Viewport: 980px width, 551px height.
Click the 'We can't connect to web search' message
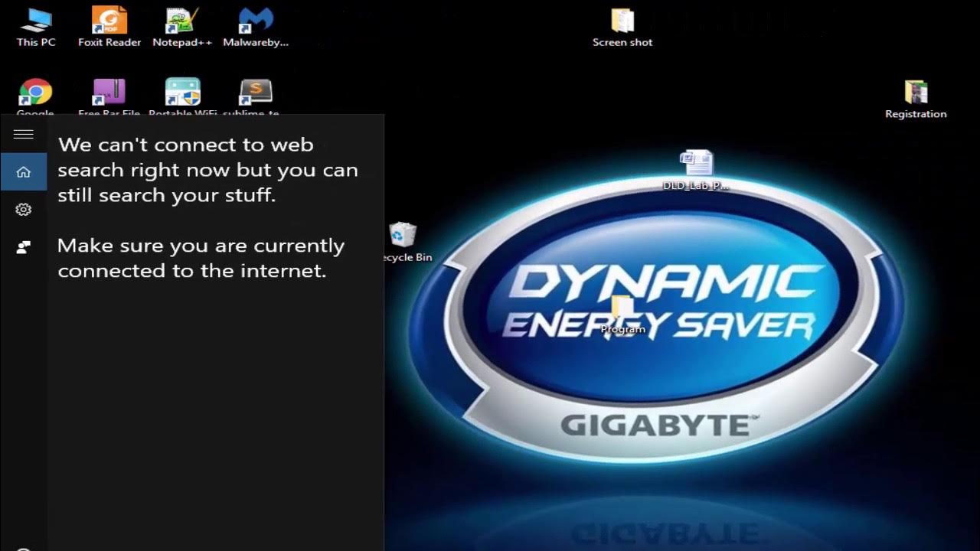[x=207, y=169]
